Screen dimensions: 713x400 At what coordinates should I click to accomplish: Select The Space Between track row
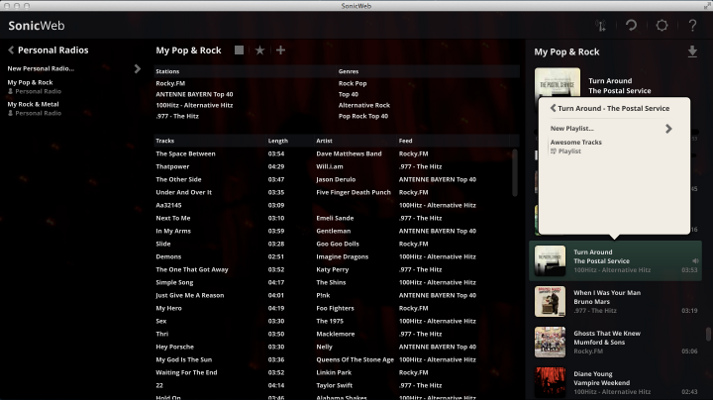tap(185, 153)
